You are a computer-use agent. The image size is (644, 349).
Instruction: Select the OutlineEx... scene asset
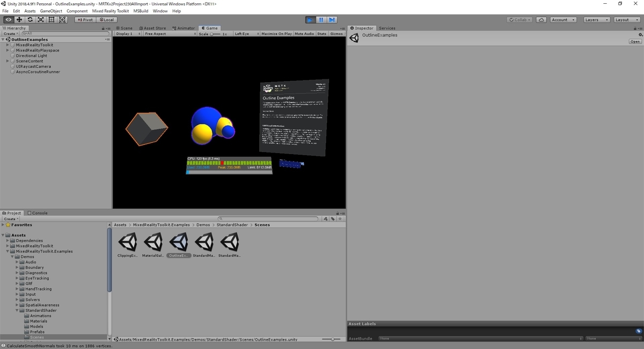179,245
